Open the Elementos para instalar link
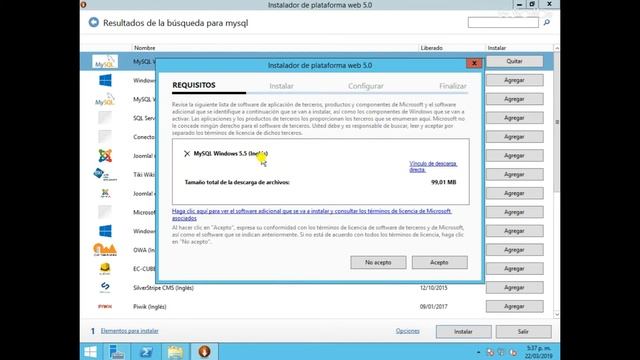This screenshot has width=640, height=360. [x=129, y=331]
